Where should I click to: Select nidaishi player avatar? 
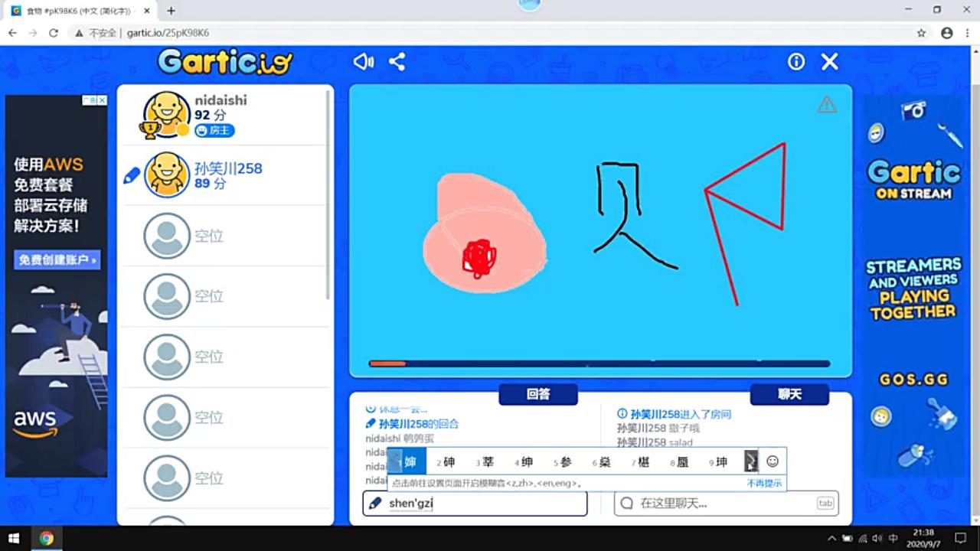pos(168,114)
